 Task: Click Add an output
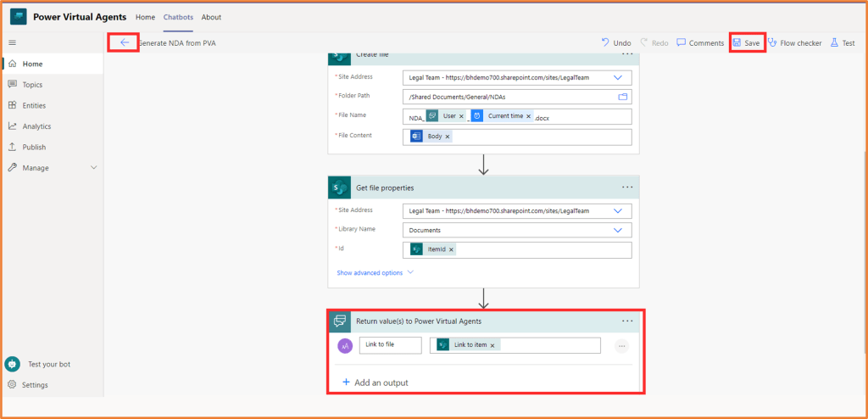(375, 383)
